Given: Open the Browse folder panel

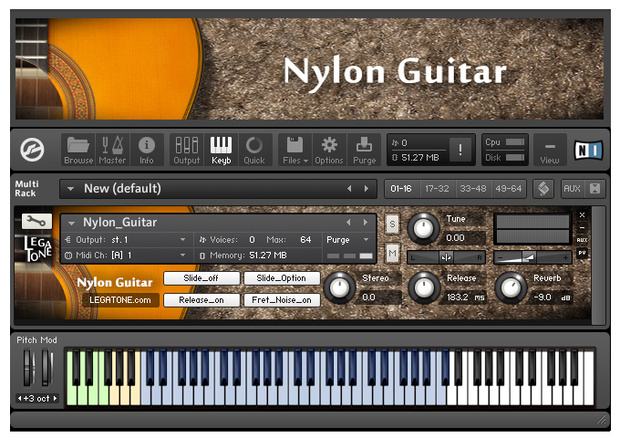Looking at the screenshot, I should (78, 150).
